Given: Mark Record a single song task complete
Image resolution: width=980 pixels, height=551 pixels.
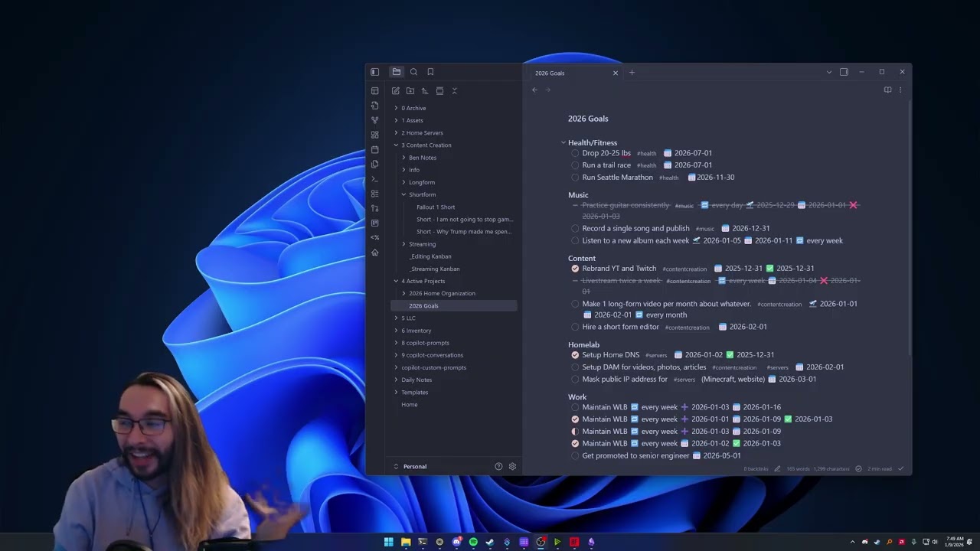Looking at the screenshot, I should pyautogui.click(x=575, y=228).
